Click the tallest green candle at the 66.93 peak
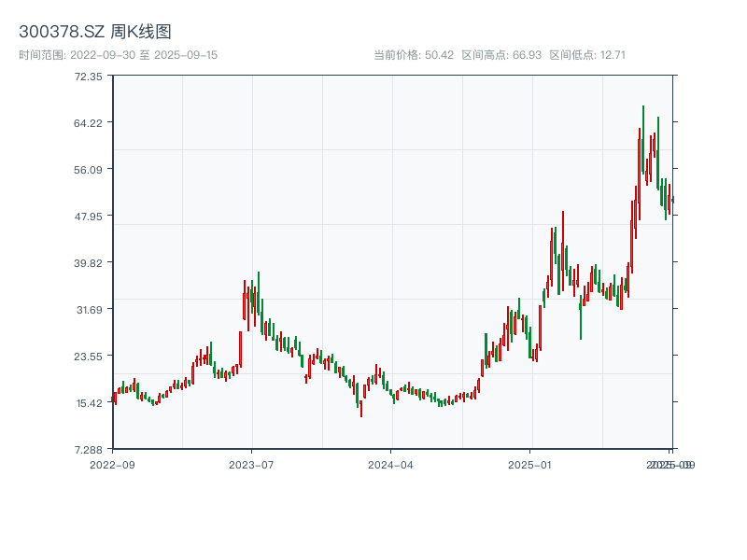This screenshot has height=560, width=747. pyautogui.click(x=643, y=139)
